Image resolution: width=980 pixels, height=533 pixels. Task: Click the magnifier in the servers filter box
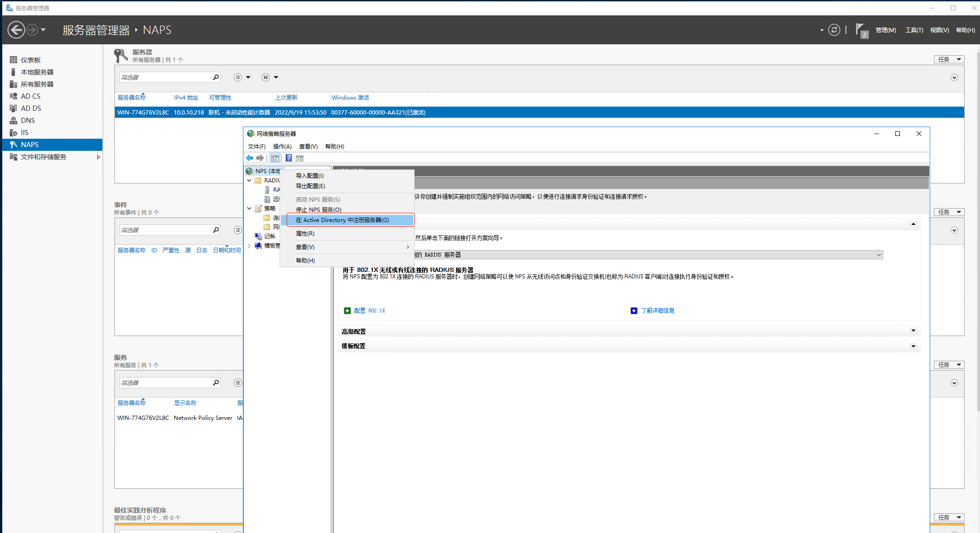tap(216, 77)
